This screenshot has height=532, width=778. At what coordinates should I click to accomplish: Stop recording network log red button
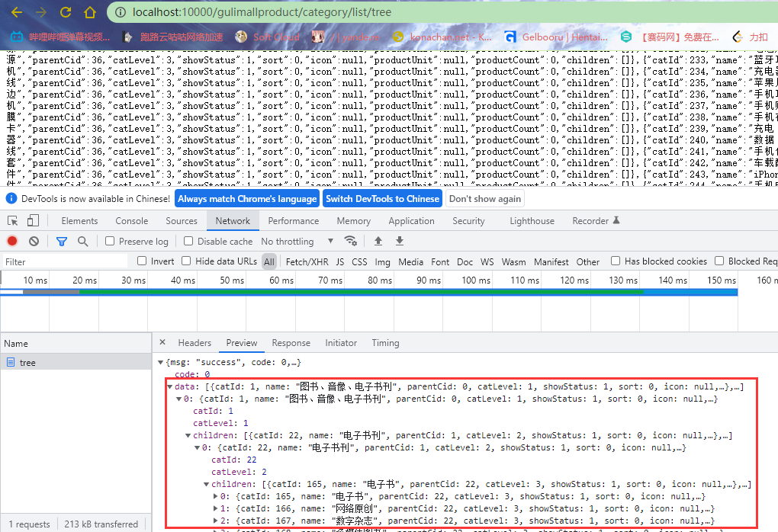(12, 241)
